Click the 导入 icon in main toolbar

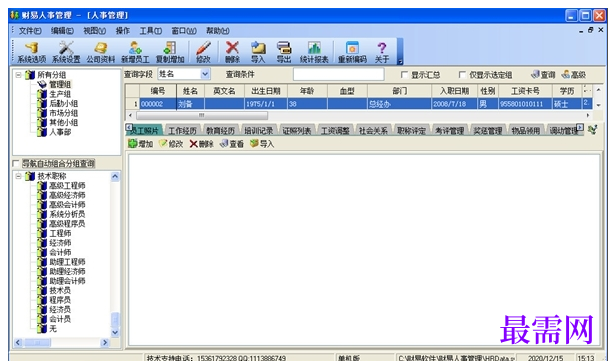point(258,52)
